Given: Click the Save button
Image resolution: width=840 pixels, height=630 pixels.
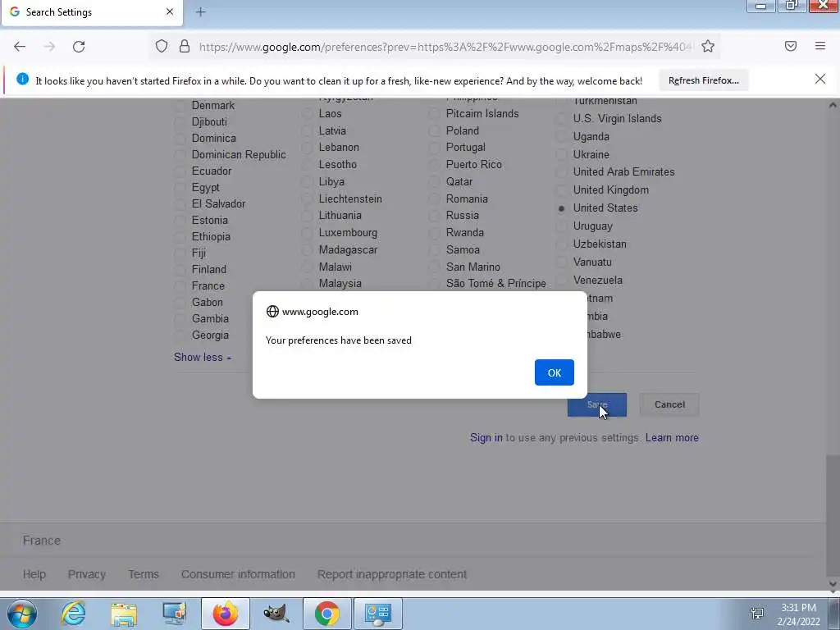Looking at the screenshot, I should (x=597, y=404).
